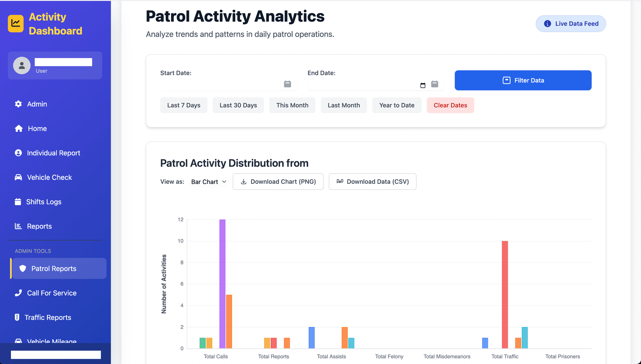Open Traffic Reports from Admin Tools

pyautogui.click(x=47, y=317)
